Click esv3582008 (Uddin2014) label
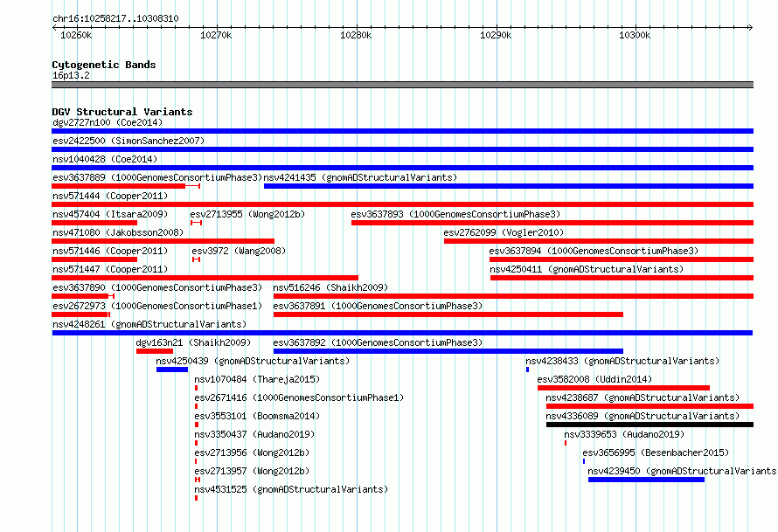The width and height of the screenshot is (778, 532). point(594,379)
